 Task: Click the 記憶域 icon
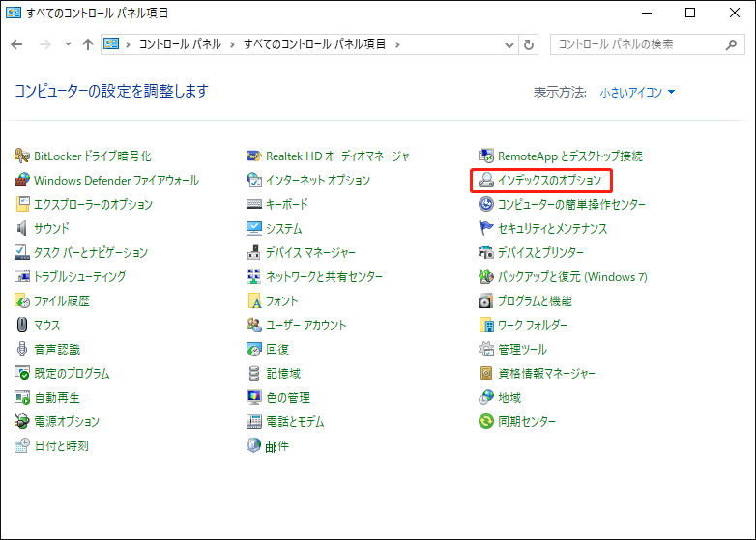coord(254,373)
